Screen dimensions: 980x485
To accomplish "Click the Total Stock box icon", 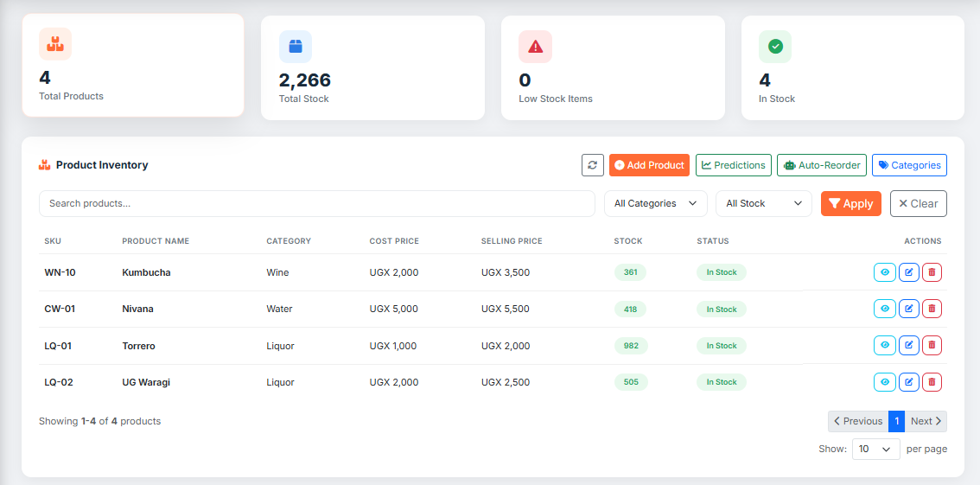I will click(295, 46).
